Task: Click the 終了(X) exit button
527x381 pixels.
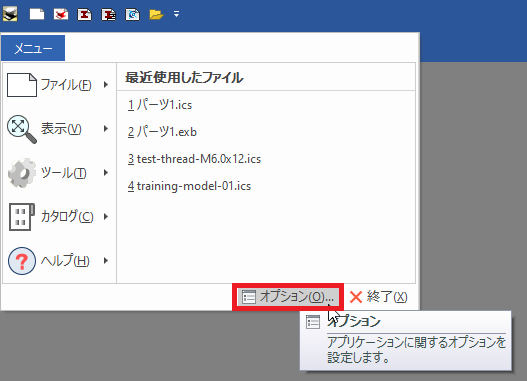Action: 378,297
